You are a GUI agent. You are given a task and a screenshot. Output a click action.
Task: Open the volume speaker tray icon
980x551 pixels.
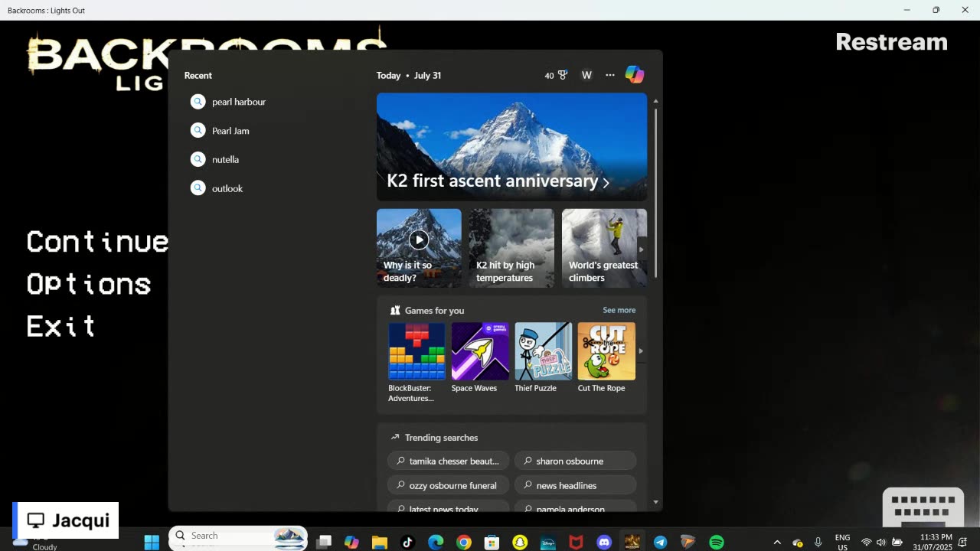tap(881, 542)
